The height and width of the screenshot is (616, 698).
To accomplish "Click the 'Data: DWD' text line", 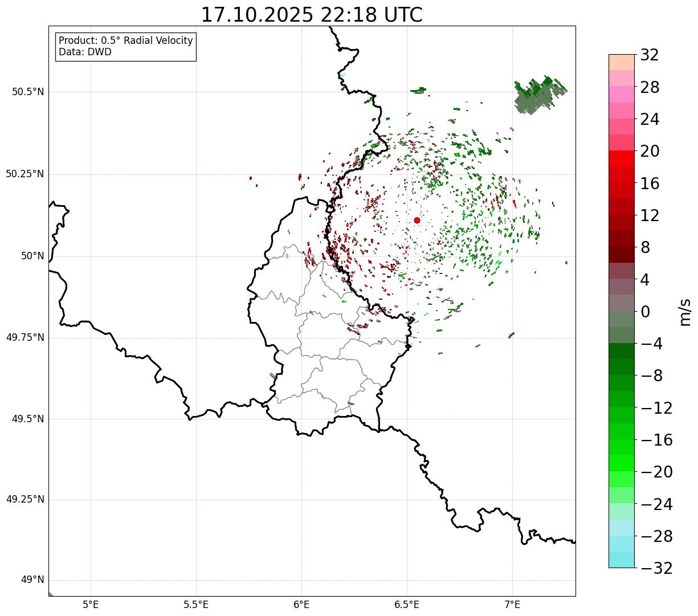I will (85, 52).
